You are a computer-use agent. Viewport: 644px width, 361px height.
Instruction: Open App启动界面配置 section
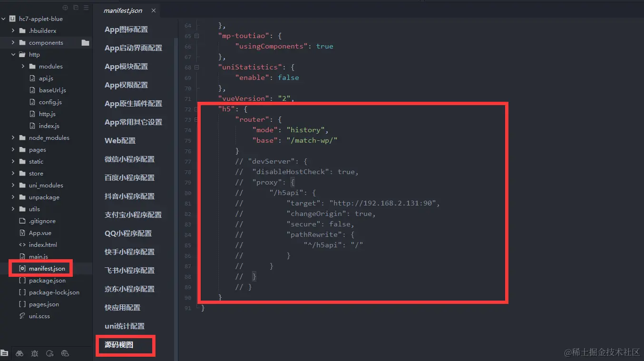coord(133,48)
